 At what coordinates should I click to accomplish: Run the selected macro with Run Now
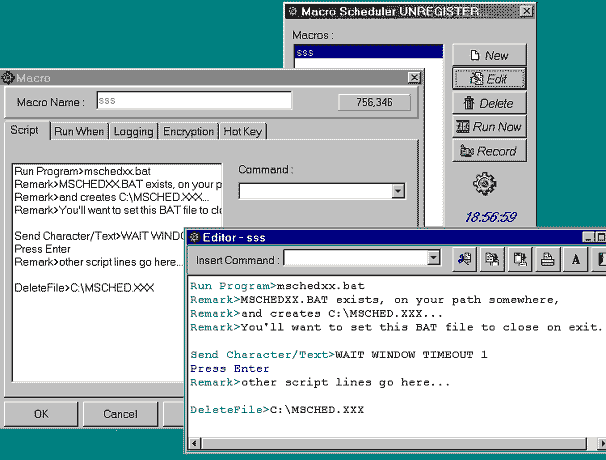pyautogui.click(x=489, y=127)
